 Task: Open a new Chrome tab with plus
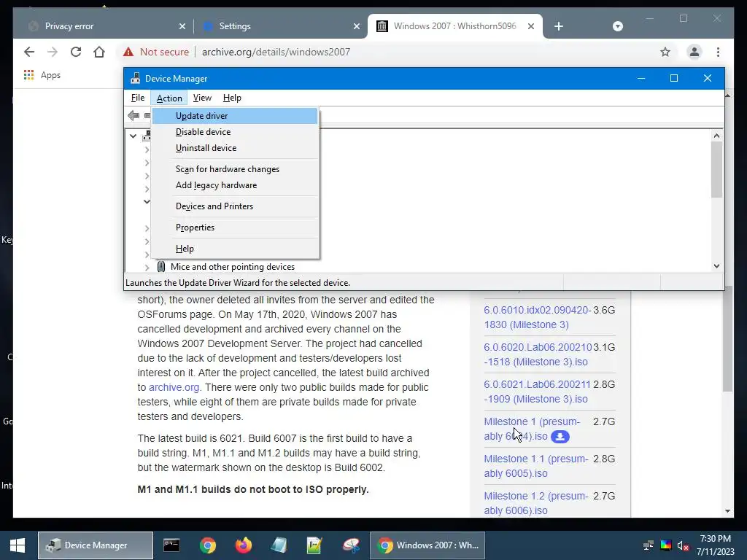point(559,26)
